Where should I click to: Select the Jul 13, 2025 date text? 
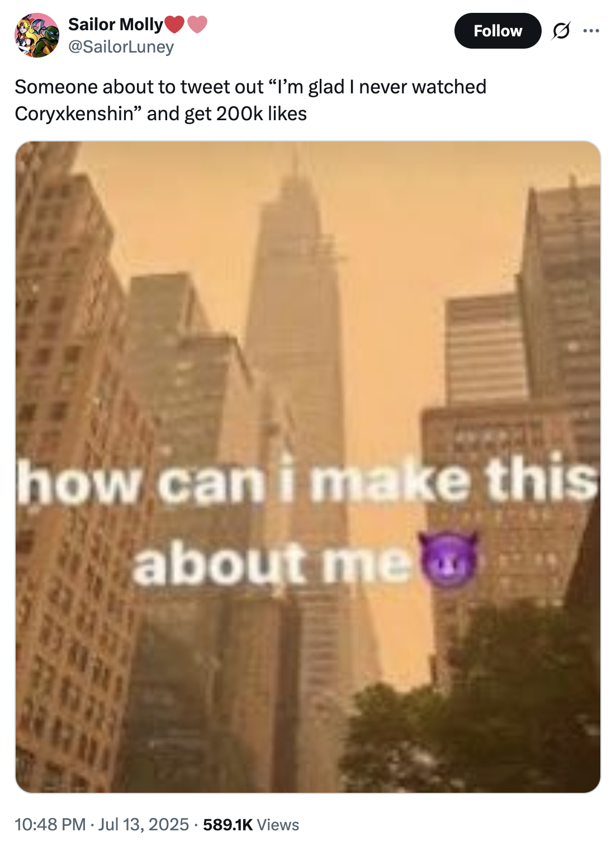click(144, 825)
